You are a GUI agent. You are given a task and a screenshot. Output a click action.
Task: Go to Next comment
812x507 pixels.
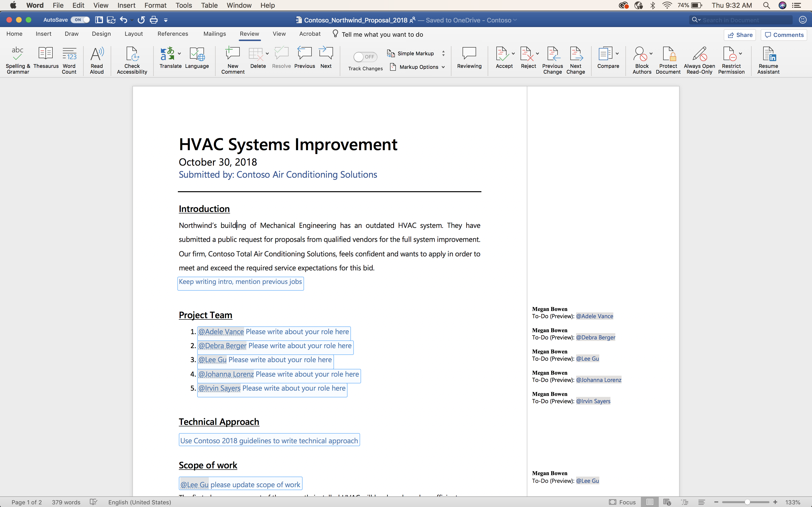pyautogui.click(x=326, y=58)
